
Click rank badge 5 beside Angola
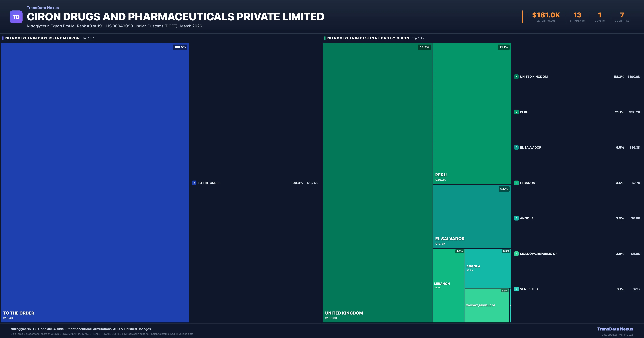(516, 218)
